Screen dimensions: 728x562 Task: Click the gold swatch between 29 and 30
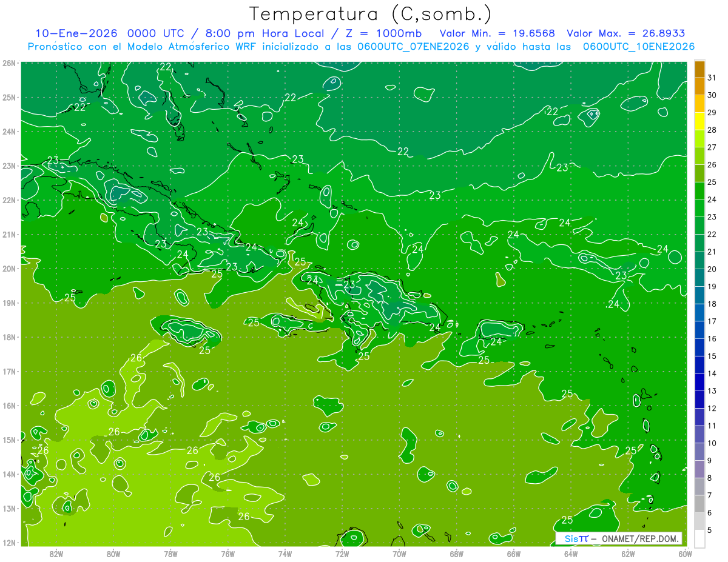pyautogui.click(x=699, y=104)
